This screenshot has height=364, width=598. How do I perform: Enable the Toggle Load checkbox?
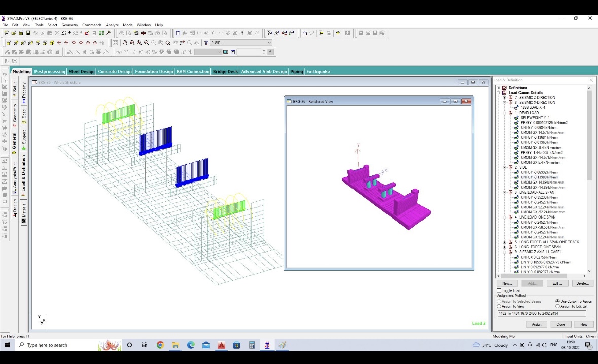tap(499, 290)
